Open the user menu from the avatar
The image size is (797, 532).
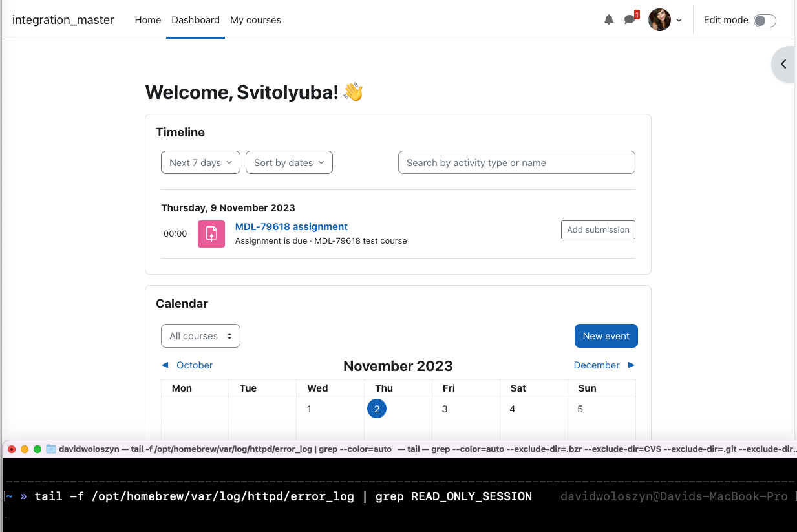click(x=659, y=20)
